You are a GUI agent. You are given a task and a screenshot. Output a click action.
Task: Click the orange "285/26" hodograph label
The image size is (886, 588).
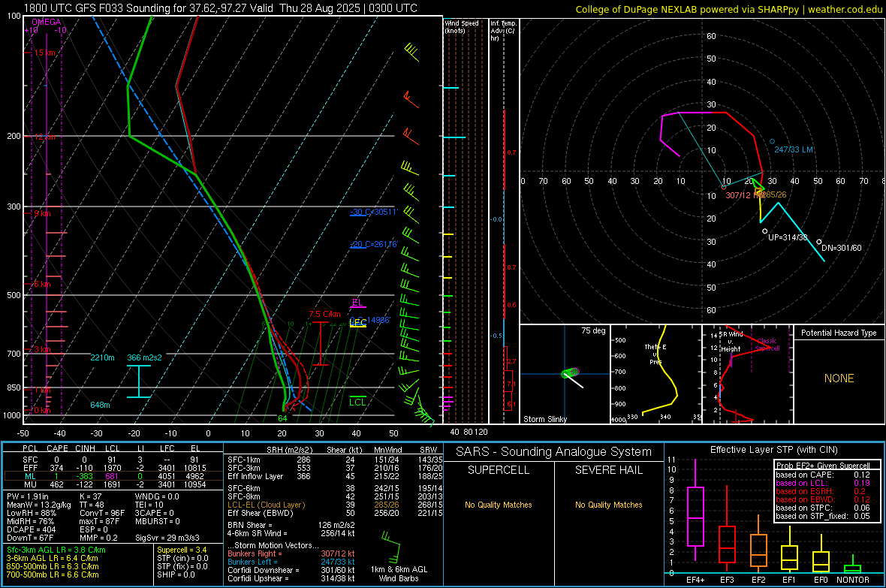click(x=773, y=194)
